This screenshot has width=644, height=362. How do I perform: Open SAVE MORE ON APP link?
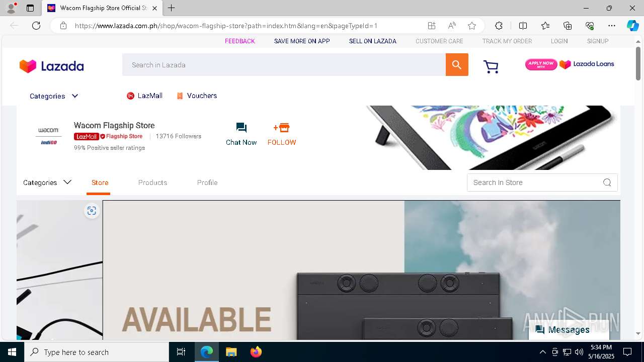pos(302,41)
